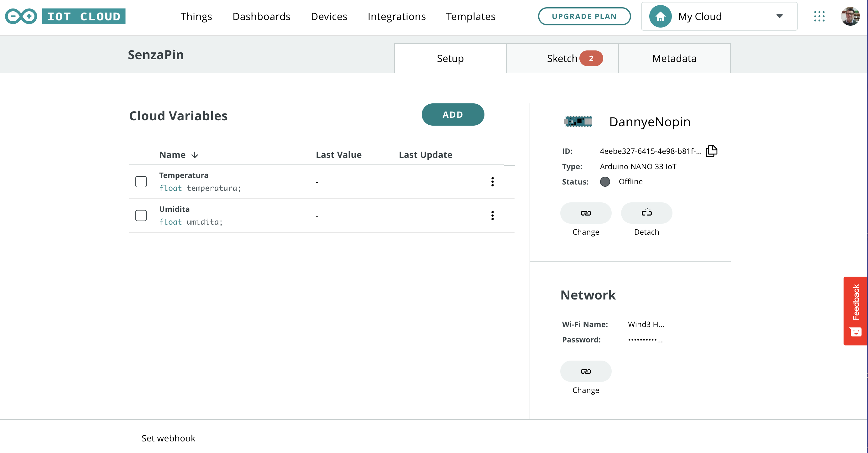
Task: Click the 'float umidita;' declaration
Action: coord(191,221)
